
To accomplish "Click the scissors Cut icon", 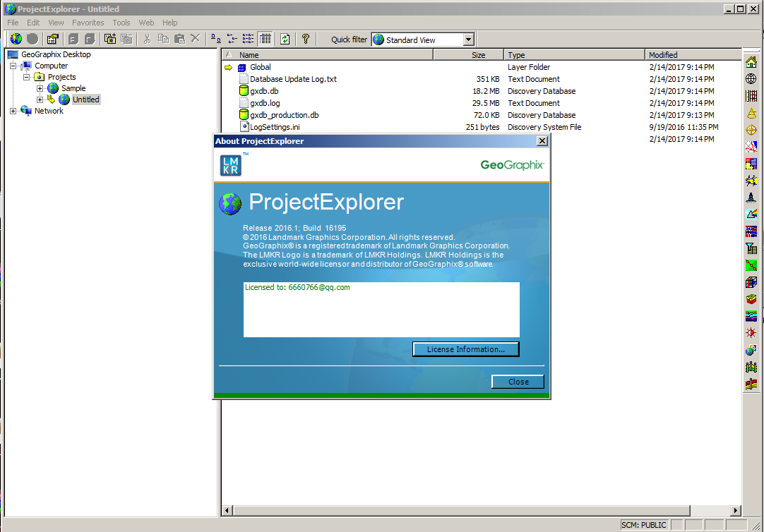I will click(147, 39).
